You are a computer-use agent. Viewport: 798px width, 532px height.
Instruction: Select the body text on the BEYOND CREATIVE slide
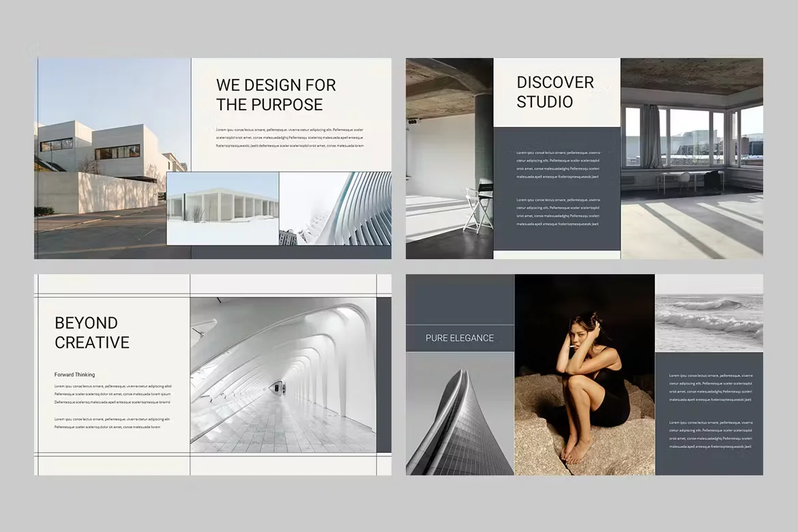[110, 402]
